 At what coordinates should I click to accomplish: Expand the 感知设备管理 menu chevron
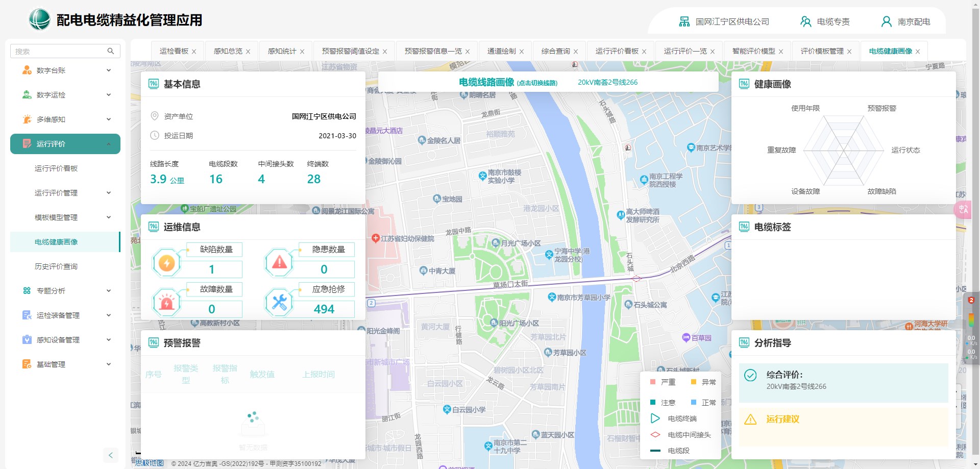(109, 339)
